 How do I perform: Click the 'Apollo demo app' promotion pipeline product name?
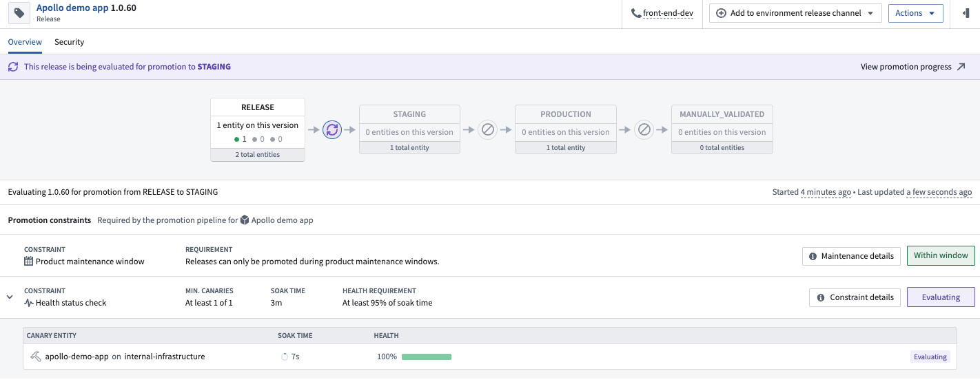pos(282,220)
